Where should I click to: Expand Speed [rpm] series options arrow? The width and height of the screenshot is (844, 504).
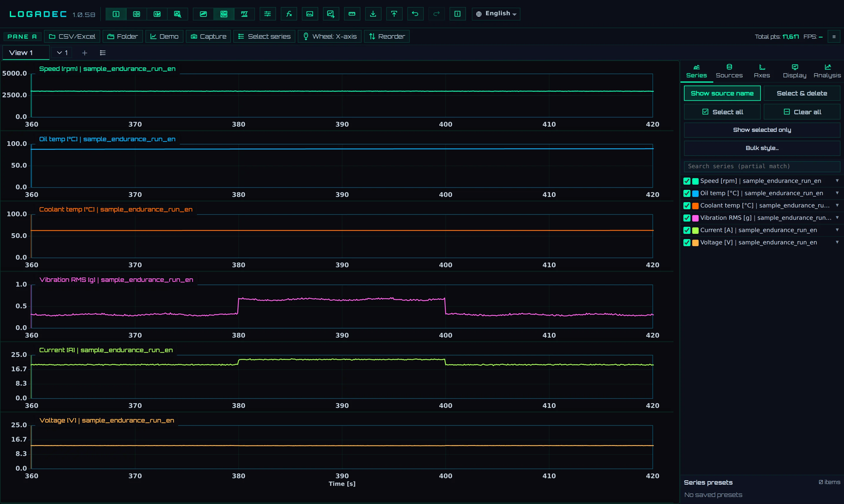pyautogui.click(x=837, y=181)
